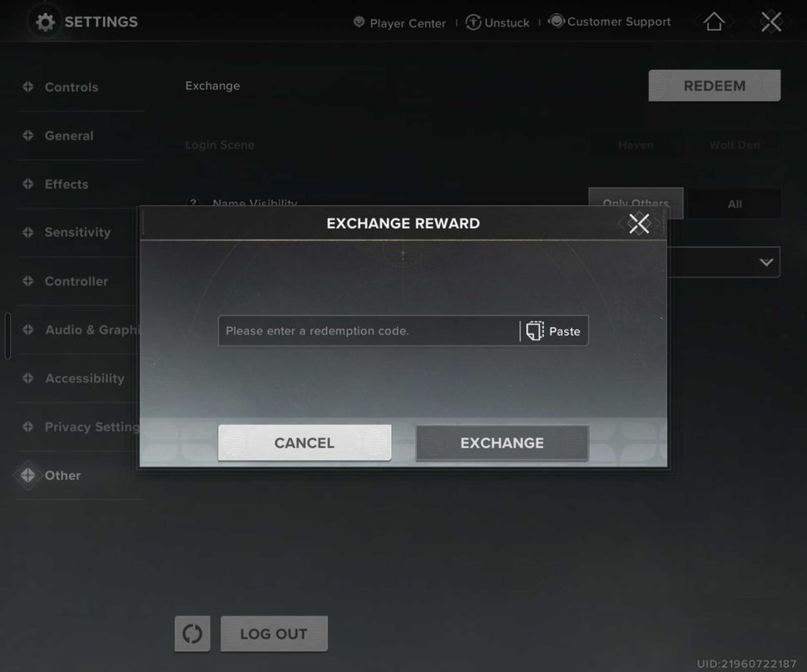
Task: Click the redemption code input field
Action: (366, 330)
